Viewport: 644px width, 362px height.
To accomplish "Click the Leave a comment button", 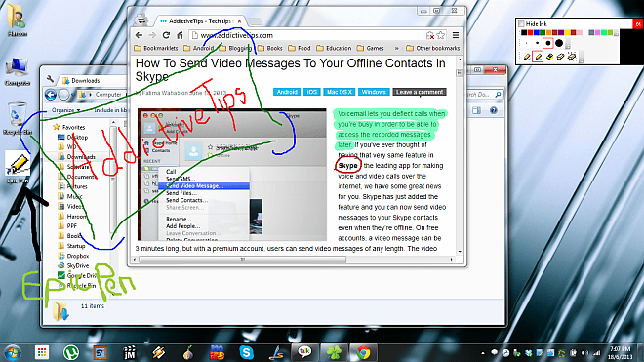I will (420, 92).
